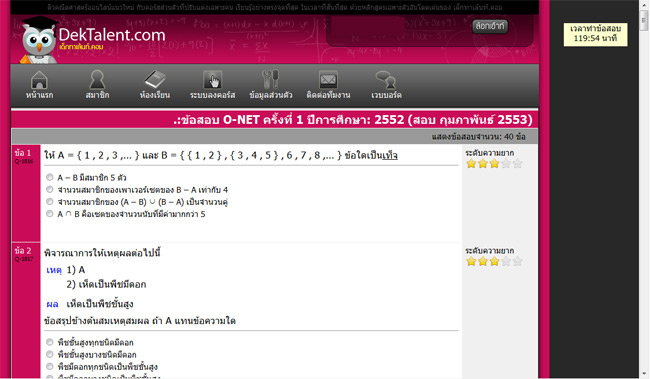Click the blue 'เหตุ' label

(x=54, y=270)
